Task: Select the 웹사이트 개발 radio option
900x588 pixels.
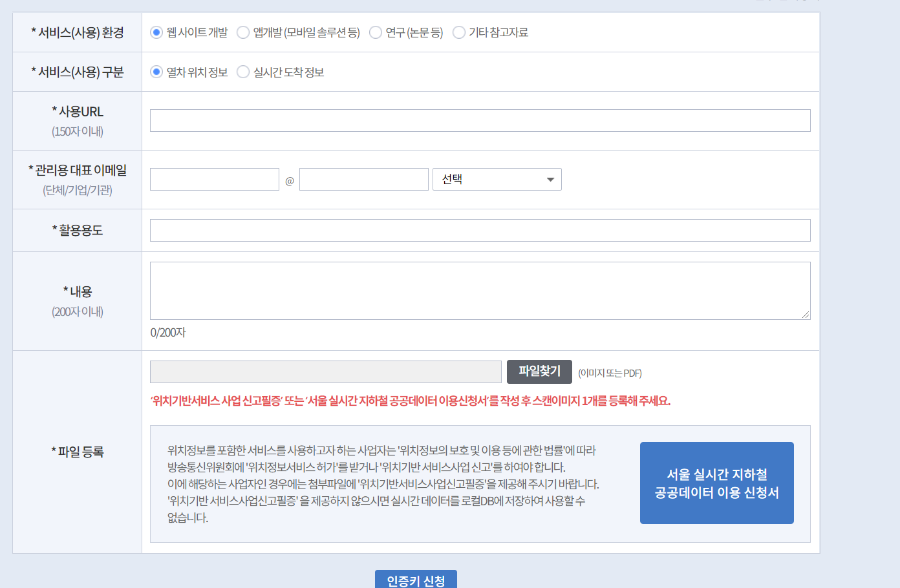Action: pos(156,32)
